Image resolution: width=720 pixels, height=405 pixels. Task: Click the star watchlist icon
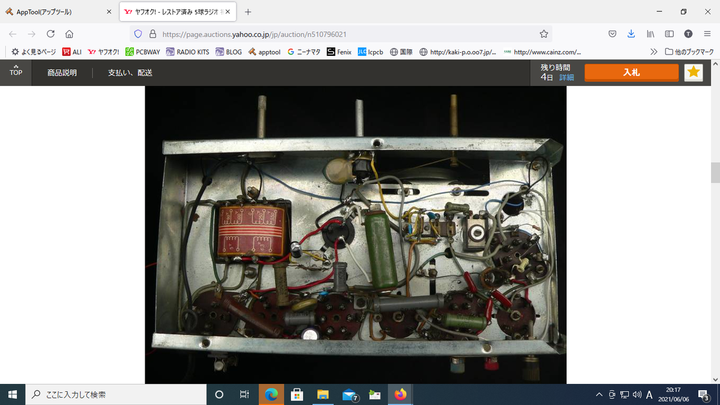pos(693,73)
